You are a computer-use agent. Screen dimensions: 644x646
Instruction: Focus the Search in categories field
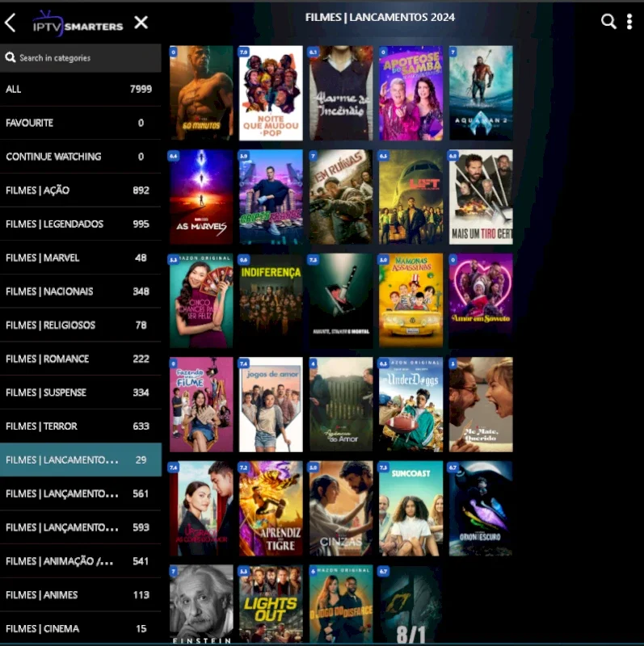[80, 57]
